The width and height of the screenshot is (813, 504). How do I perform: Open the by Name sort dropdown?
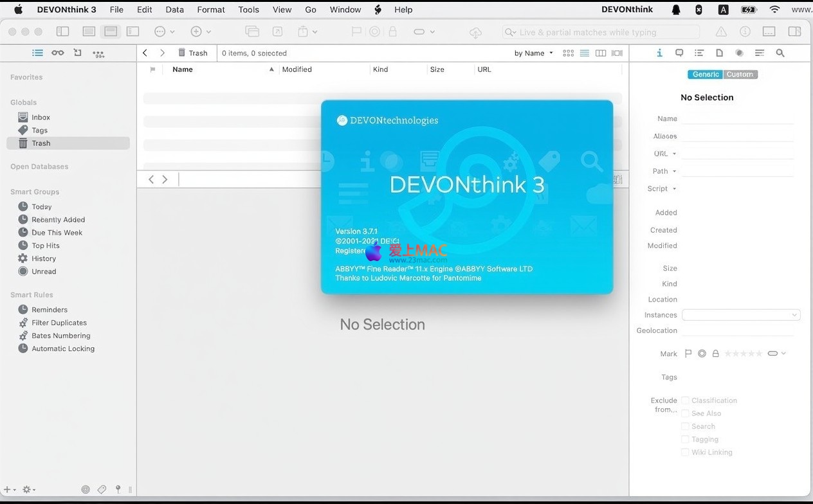click(533, 53)
